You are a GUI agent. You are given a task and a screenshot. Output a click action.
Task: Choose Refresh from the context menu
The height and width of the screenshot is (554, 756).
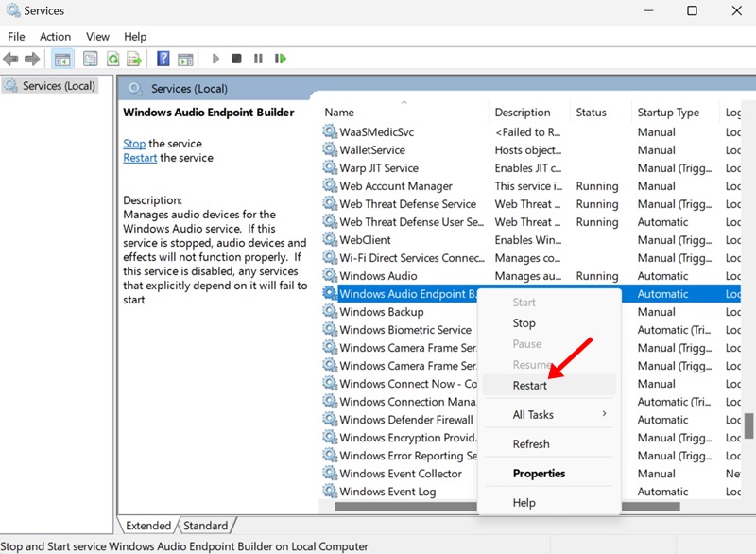[x=549, y=444]
